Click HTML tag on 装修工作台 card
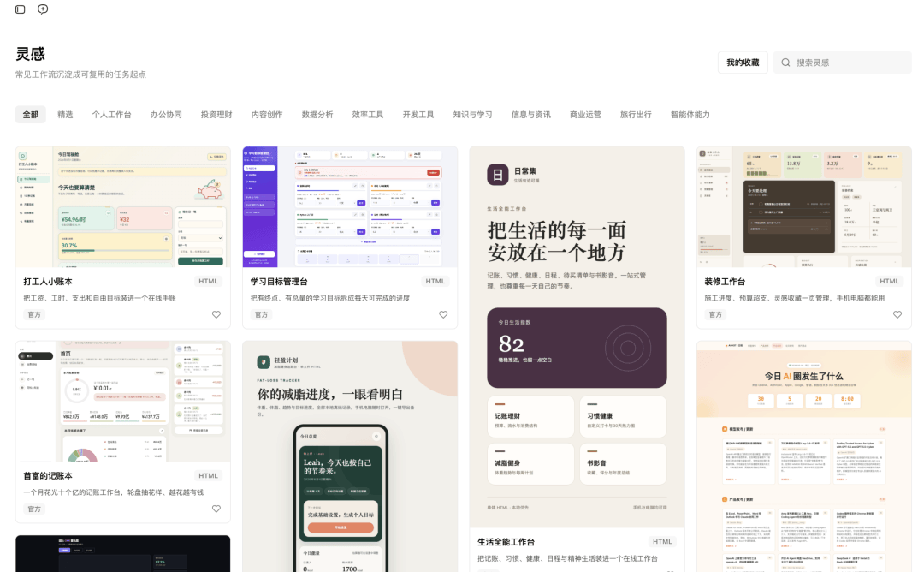 889,281
